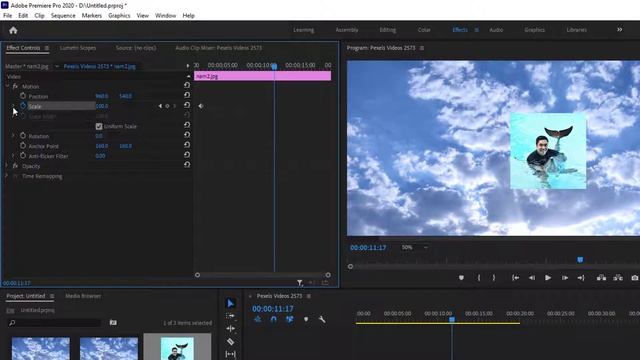Expand Time Remapping effect
This screenshot has height=360, width=640.
point(7,176)
